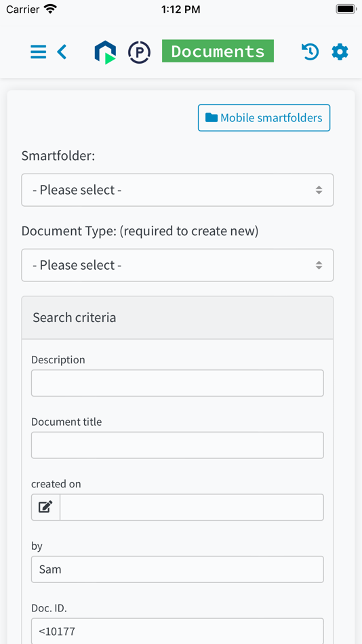Click the created on edit icon

[45, 507]
